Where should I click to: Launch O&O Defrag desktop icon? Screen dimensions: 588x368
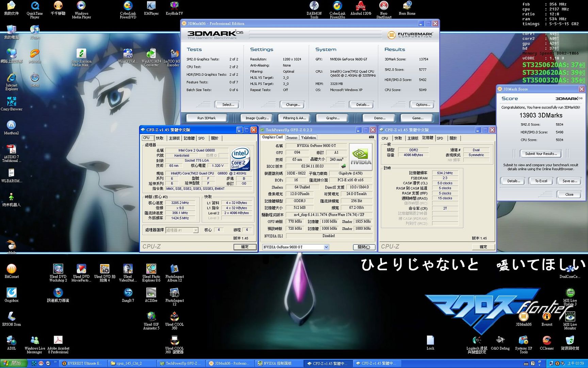pyautogui.click(x=500, y=343)
